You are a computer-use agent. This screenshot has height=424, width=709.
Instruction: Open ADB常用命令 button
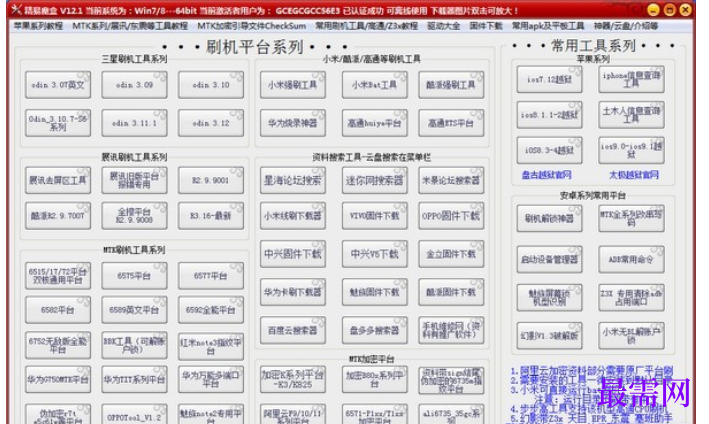pyautogui.click(x=631, y=259)
